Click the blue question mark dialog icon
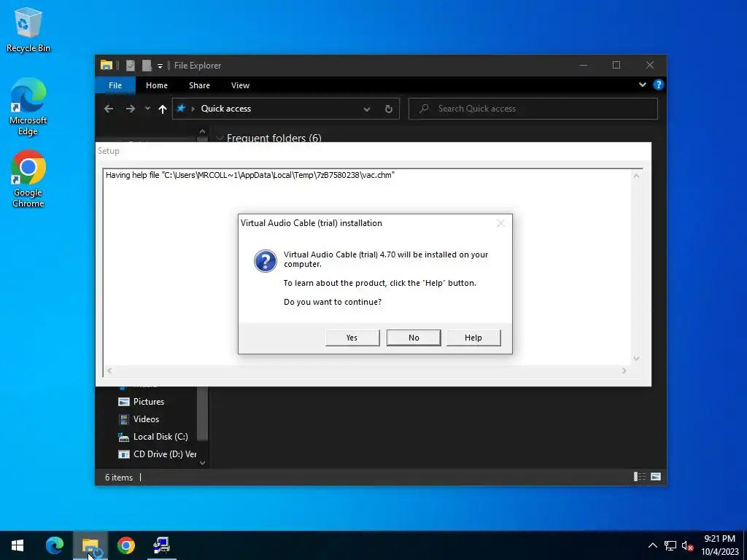 pos(266,261)
